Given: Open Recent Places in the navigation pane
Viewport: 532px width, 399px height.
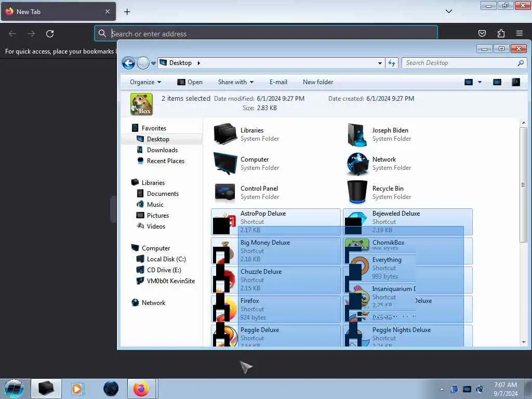Looking at the screenshot, I should point(166,161).
